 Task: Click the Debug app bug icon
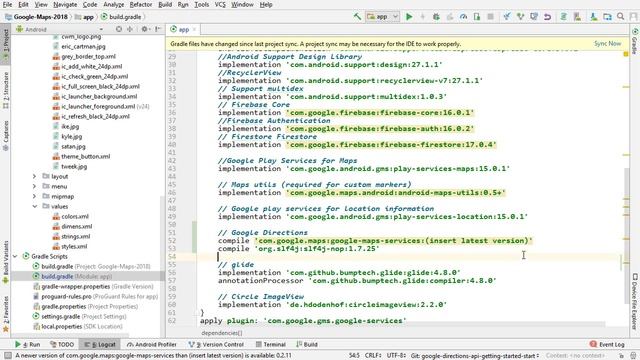(x=436, y=17)
